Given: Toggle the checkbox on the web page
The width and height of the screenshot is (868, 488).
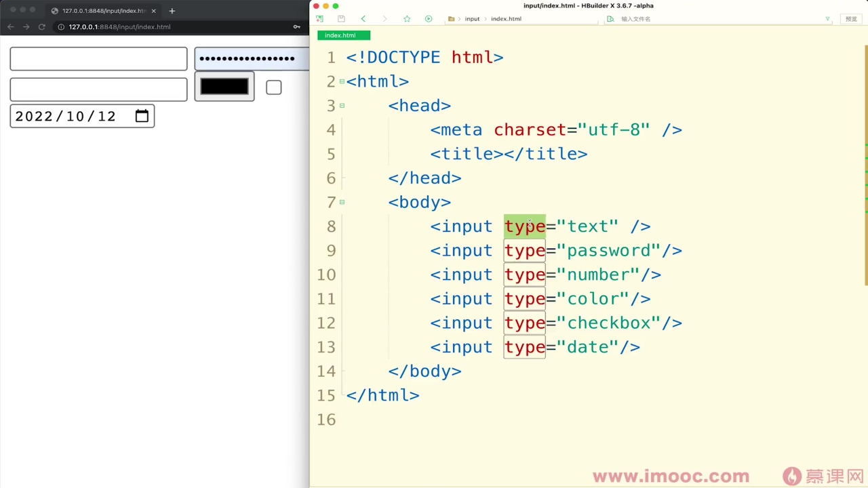Looking at the screenshot, I should (273, 87).
